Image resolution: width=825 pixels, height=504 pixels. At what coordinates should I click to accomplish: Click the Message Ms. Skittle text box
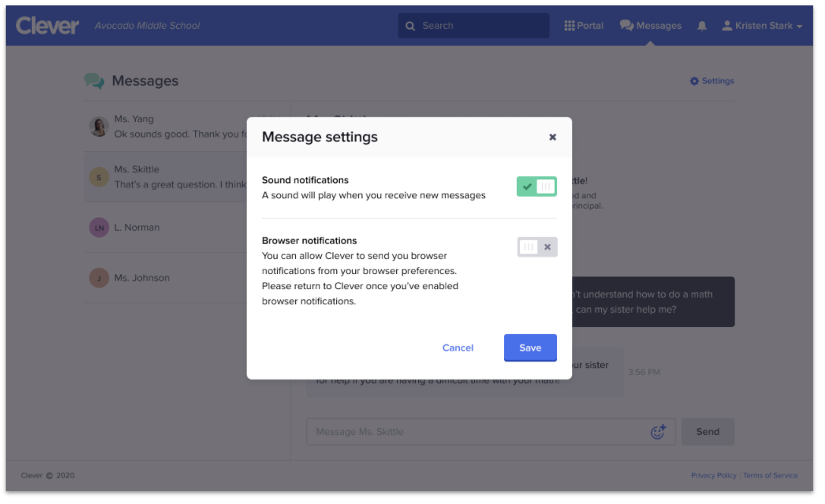pyautogui.click(x=478, y=432)
